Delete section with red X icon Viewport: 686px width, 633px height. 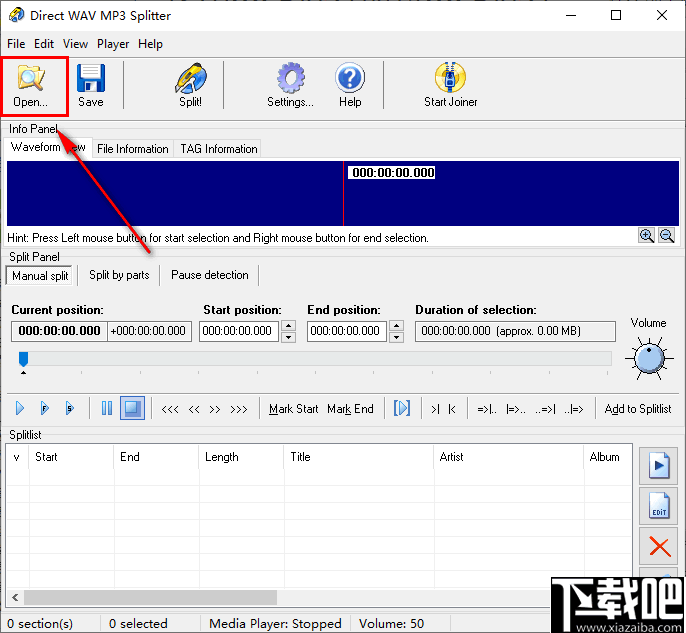point(658,546)
